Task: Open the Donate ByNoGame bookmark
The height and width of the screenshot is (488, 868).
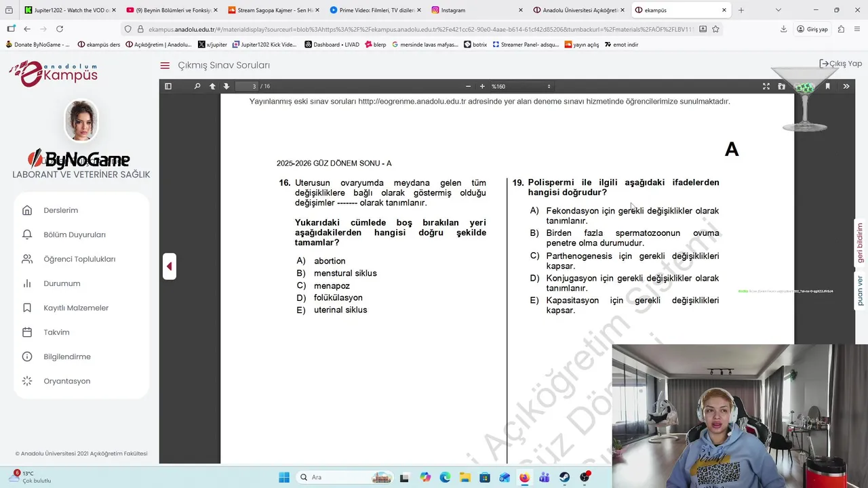Action: [x=38, y=45]
